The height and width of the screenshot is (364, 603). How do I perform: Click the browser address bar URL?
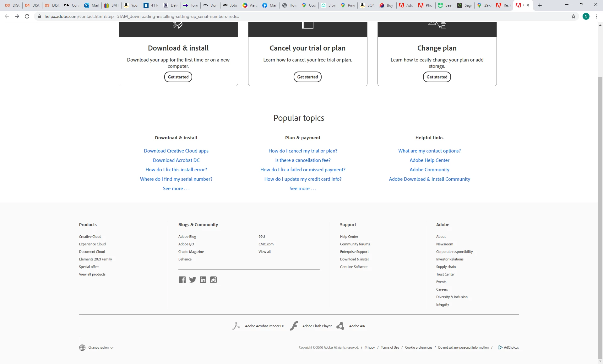(x=142, y=16)
